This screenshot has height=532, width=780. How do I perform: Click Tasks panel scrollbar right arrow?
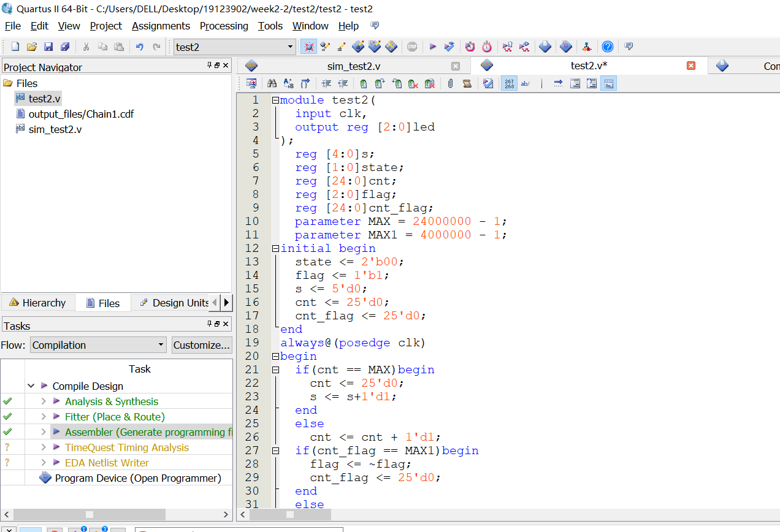226,514
